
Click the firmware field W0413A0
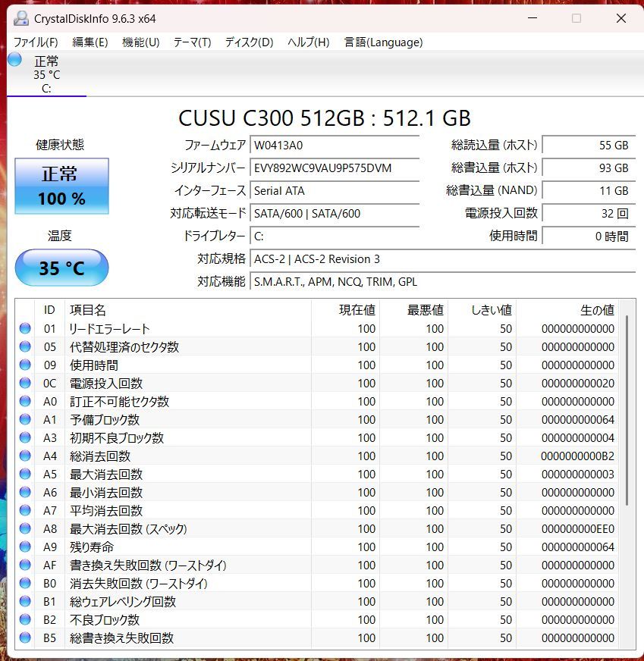click(335, 146)
